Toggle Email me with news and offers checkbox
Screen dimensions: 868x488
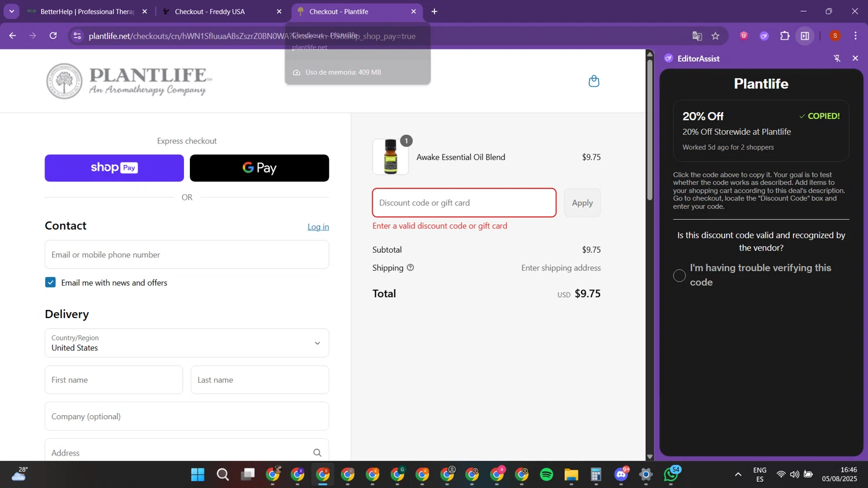coord(50,282)
